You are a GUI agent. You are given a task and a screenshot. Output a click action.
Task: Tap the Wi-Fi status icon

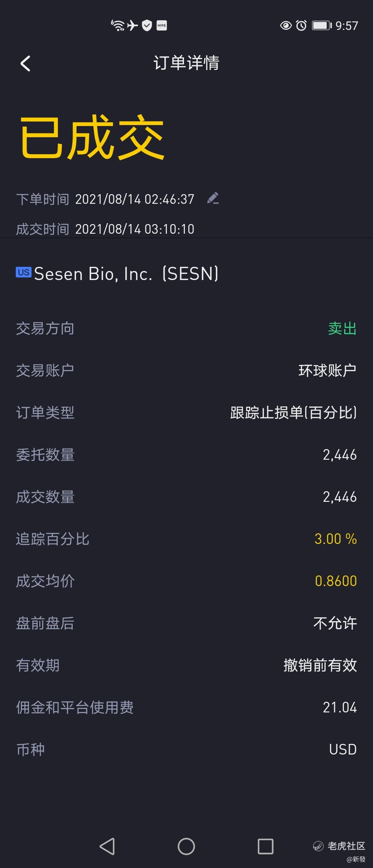(118, 25)
